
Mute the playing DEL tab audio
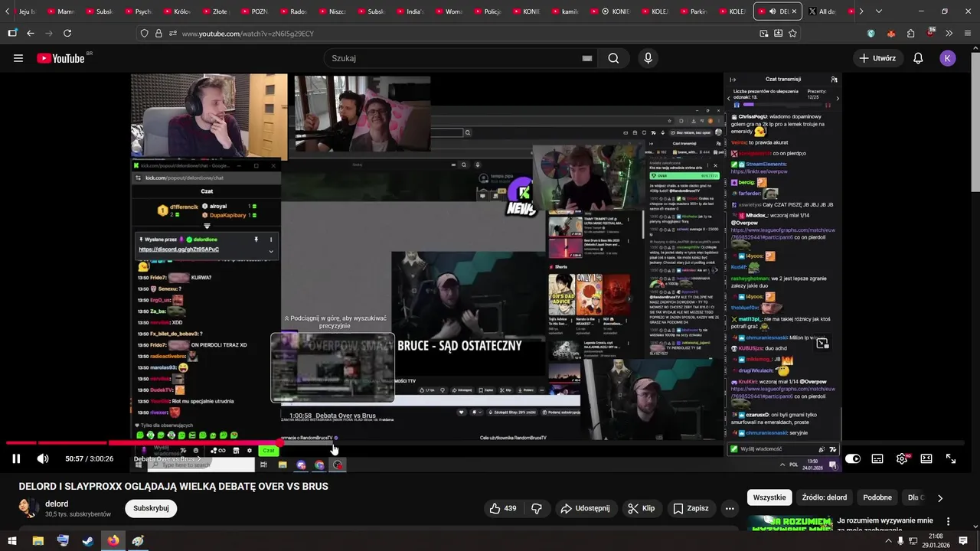coord(772,11)
